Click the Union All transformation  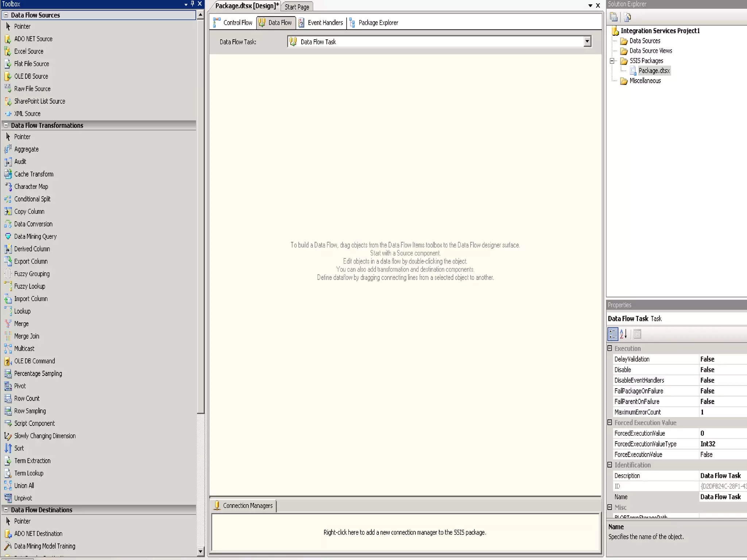tap(24, 486)
